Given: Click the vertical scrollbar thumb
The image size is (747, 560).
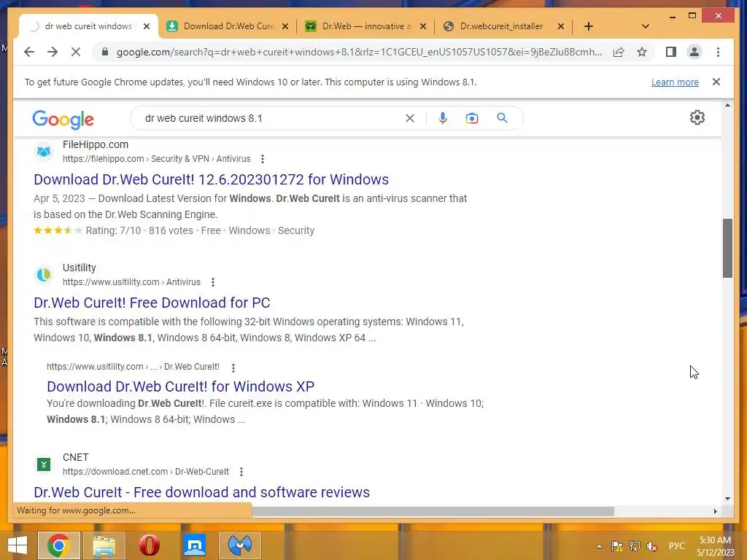Looking at the screenshot, I should click(x=727, y=248).
